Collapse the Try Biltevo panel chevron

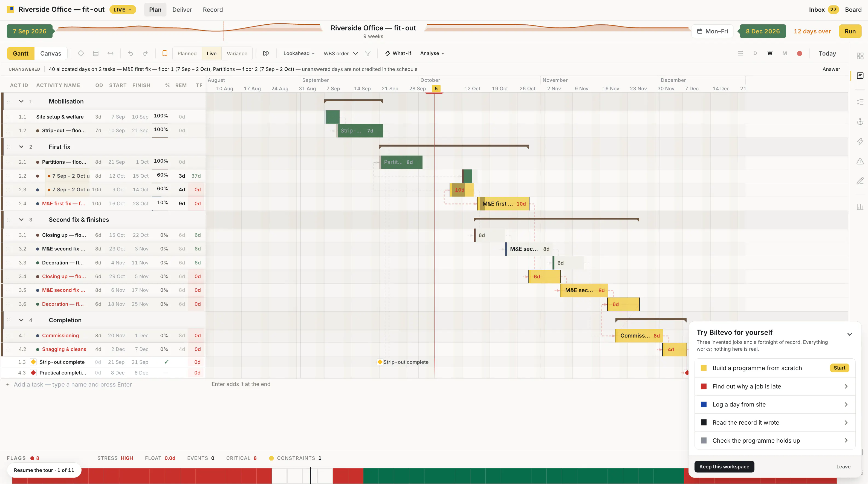point(849,334)
